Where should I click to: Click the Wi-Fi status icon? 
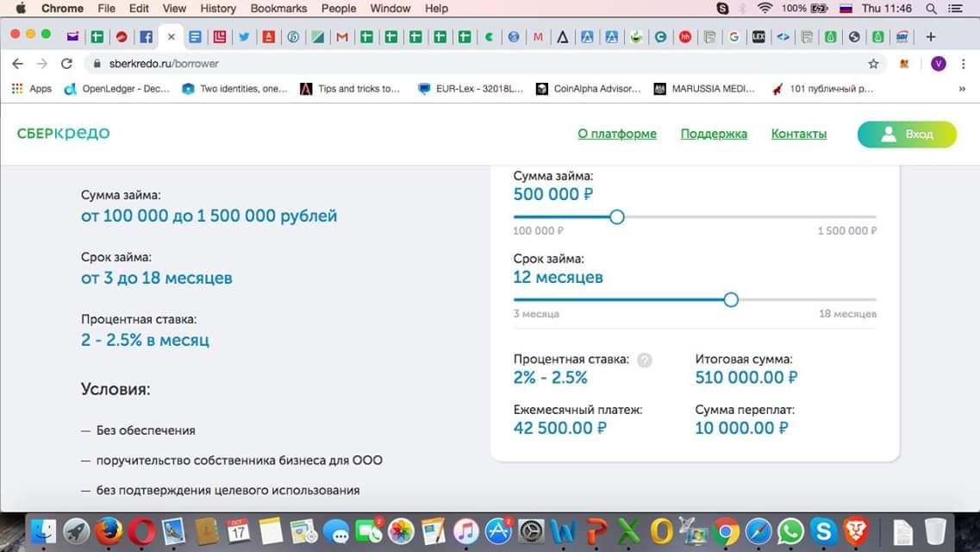[765, 8]
